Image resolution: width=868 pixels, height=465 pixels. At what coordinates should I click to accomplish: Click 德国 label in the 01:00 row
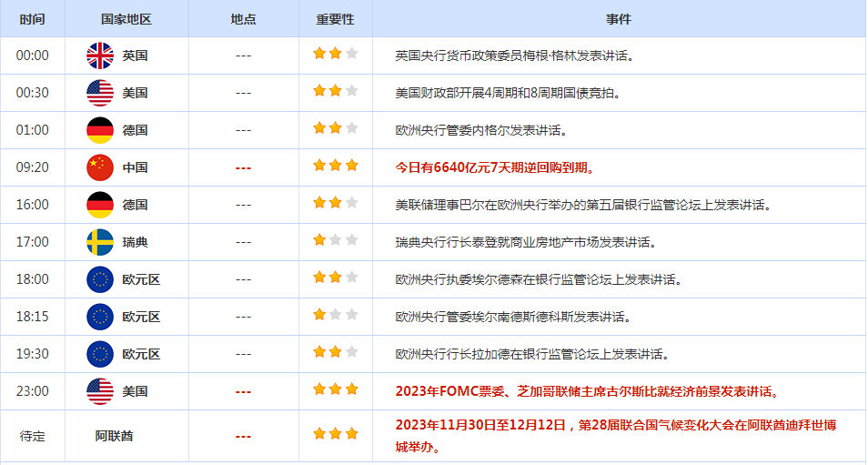pos(135,131)
